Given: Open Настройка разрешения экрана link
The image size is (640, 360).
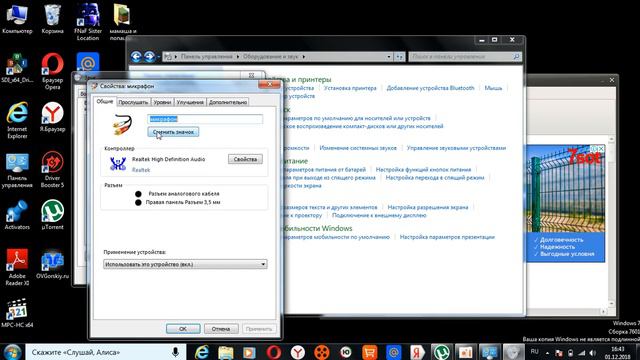Looking at the screenshot, I should (428, 207).
